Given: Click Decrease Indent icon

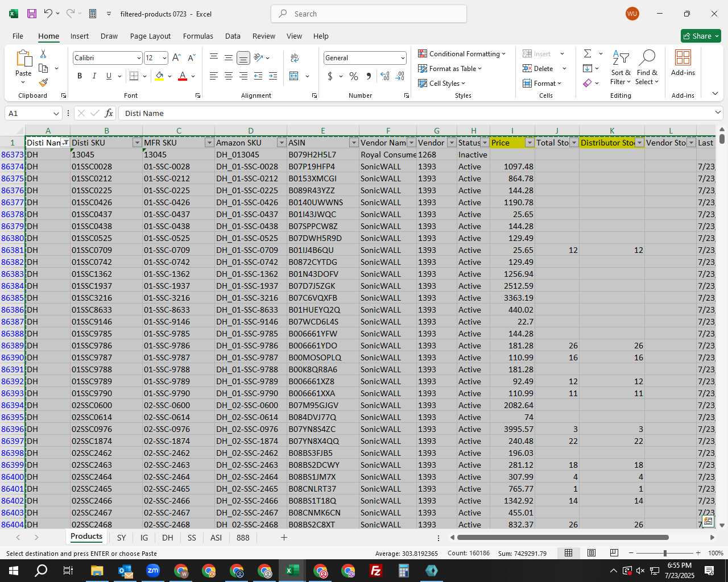Looking at the screenshot, I should [258, 76].
